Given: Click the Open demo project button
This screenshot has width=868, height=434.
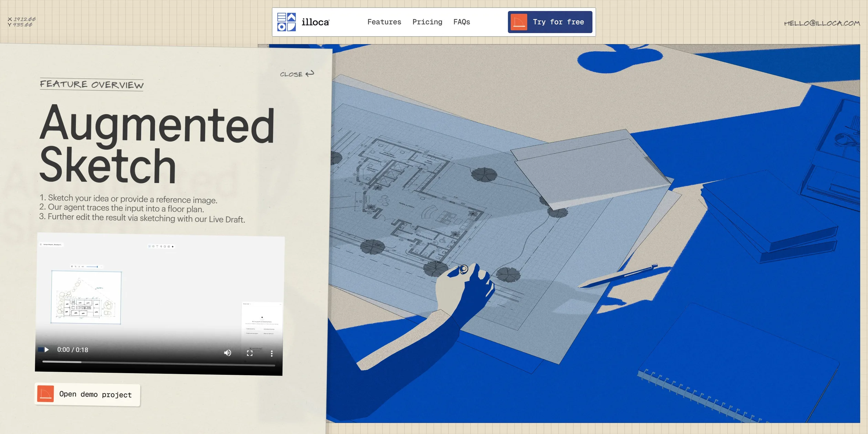Looking at the screenshot, I should pyautogui.click(x=87, y=394).
